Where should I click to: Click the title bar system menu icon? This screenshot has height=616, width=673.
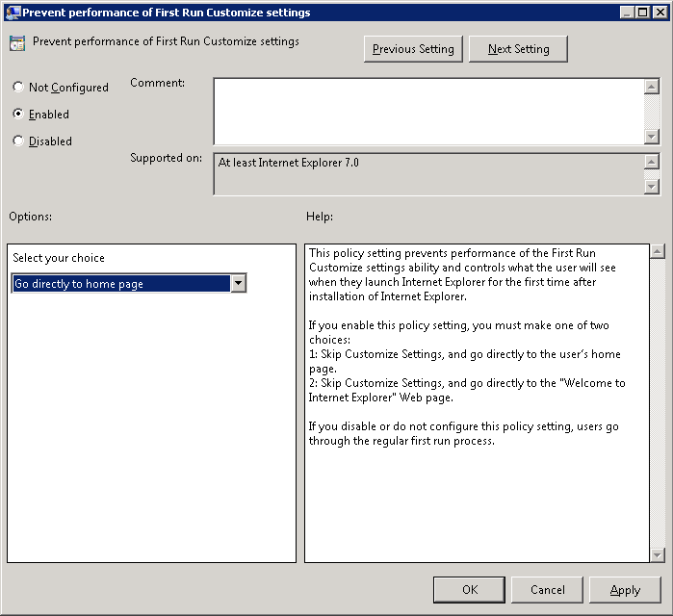(x=13, y=12)
